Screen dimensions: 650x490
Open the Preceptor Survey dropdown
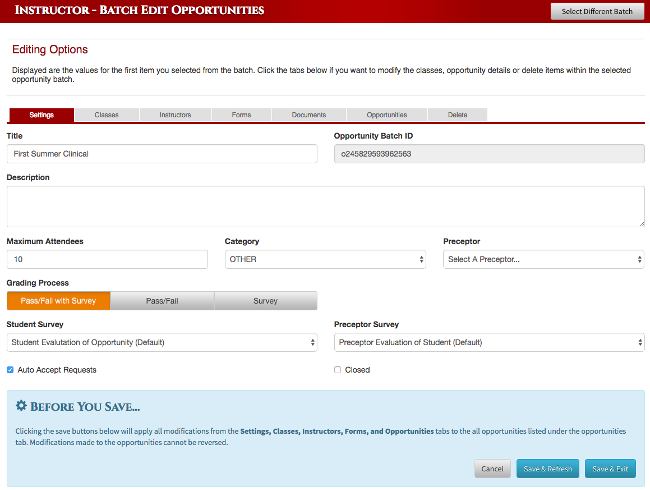click(x=489, y=342)
